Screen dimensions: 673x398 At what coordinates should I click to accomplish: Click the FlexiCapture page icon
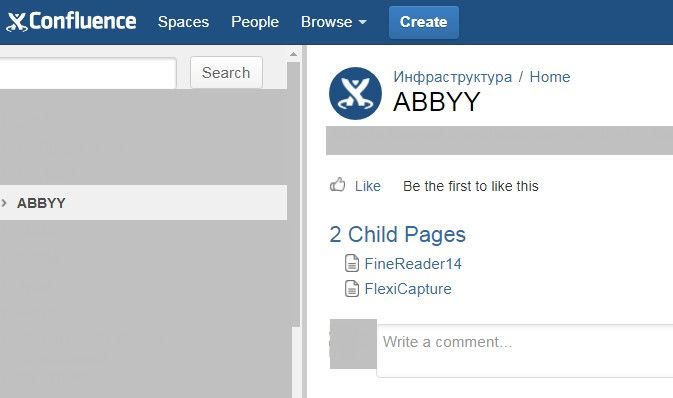click(x=352, y=289)
